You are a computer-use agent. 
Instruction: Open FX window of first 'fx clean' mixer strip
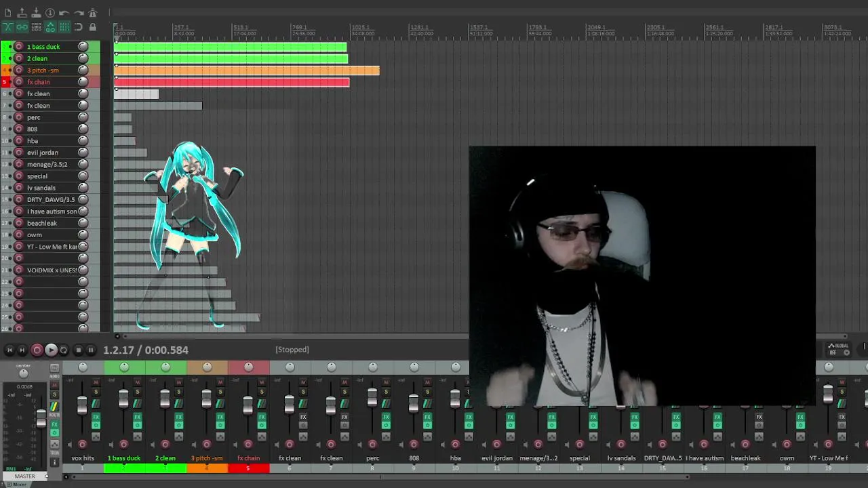pyautogui.click(x=302, y=417)
